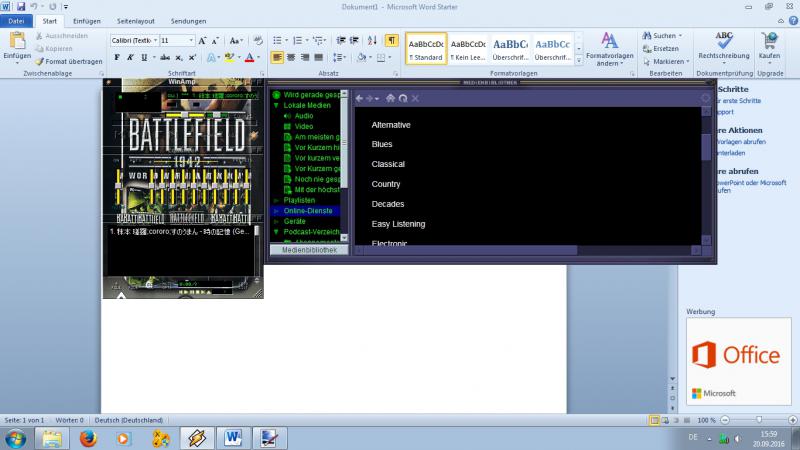Click the Kaufen shopping cart icon
The height and width of the screenshot is (450, 800).
769,40
